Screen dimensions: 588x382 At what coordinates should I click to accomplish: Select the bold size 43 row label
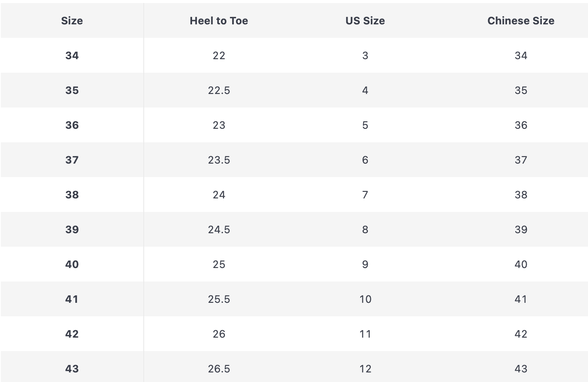72,369
